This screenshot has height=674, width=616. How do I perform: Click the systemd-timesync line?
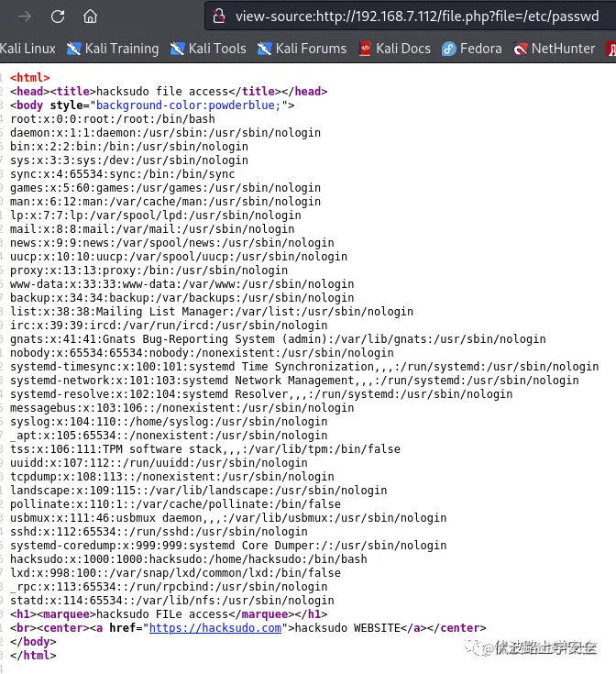(304, 367)
